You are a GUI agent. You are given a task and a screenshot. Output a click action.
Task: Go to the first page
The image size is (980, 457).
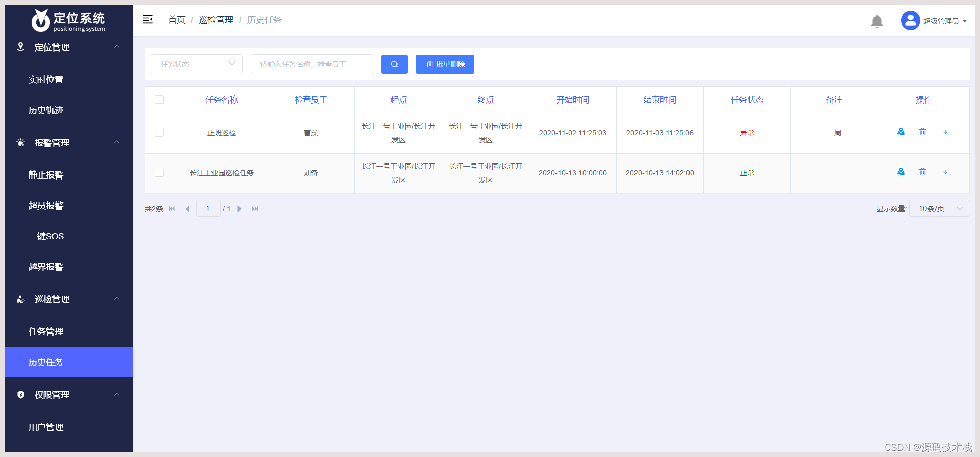pyautogui.click(x=172, y=209)
